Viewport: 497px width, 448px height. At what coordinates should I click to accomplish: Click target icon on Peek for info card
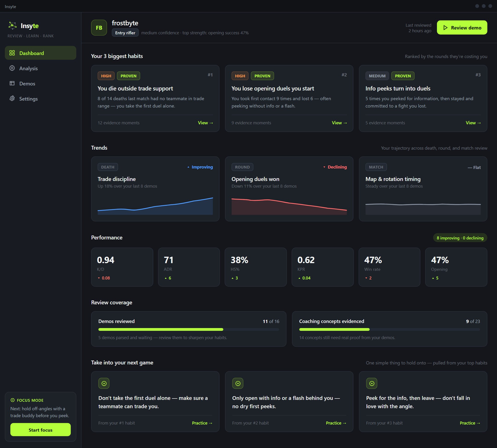tap(372, 384)
